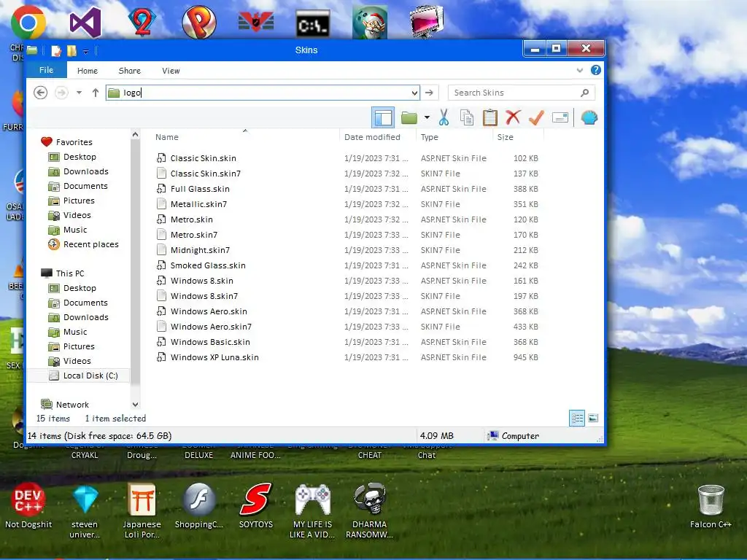Select the Windows Aero.skin7 file
This screenshot has width=747, height=560.
(211, 327)
